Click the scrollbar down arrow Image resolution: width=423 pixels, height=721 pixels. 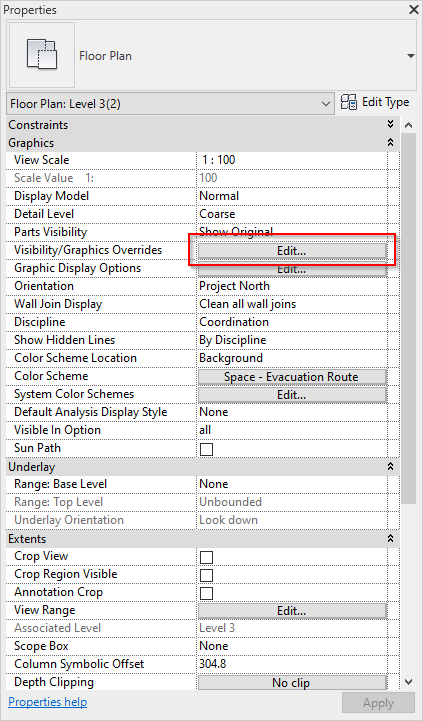[408, 681]
